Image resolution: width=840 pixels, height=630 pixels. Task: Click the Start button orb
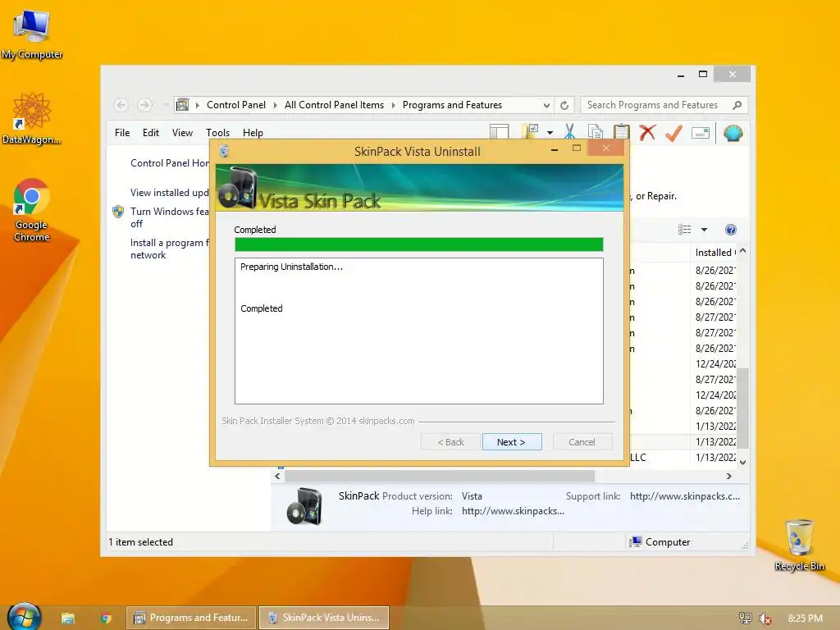coord(24,617)
